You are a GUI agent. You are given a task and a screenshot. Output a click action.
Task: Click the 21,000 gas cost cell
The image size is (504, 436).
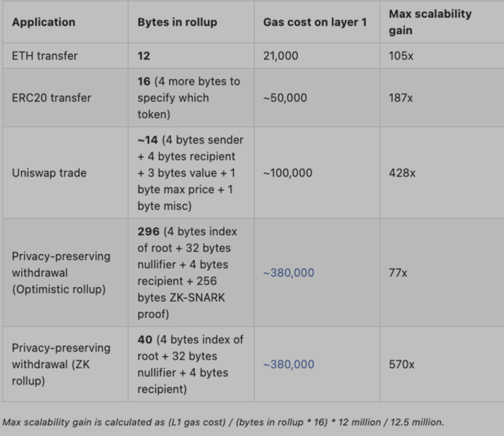pyautogui.click(x=281, y=56)
